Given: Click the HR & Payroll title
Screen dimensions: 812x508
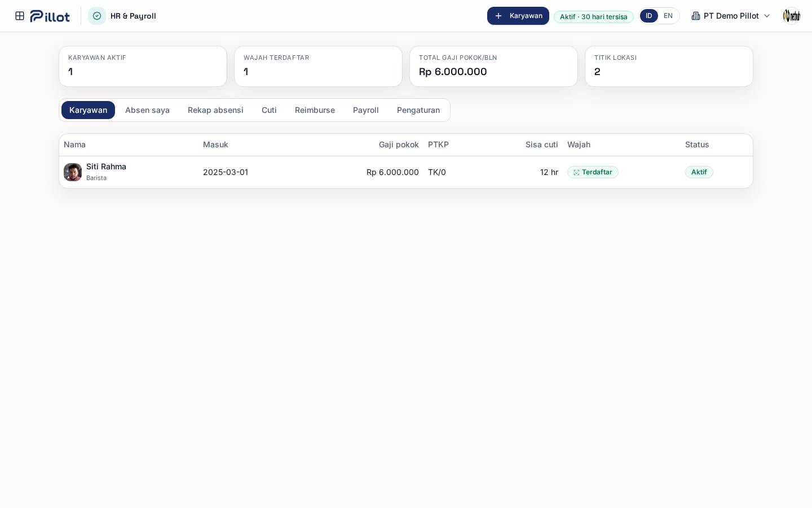Looking at the screenshot, I should [x=133, y=16].
